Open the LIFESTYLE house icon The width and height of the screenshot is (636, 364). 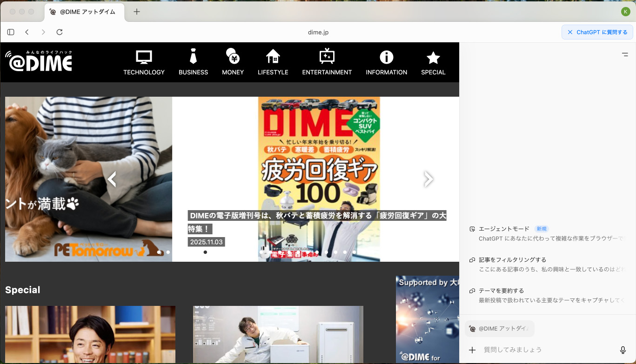(273, 57)
